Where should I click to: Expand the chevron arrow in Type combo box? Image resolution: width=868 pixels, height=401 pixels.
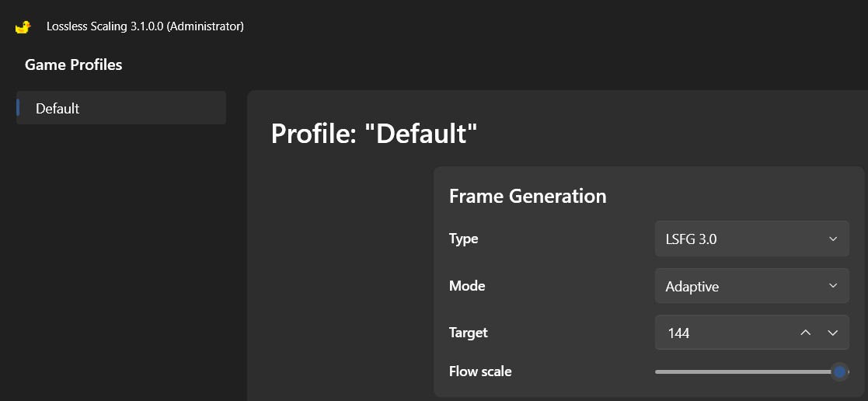coord(832,239)
